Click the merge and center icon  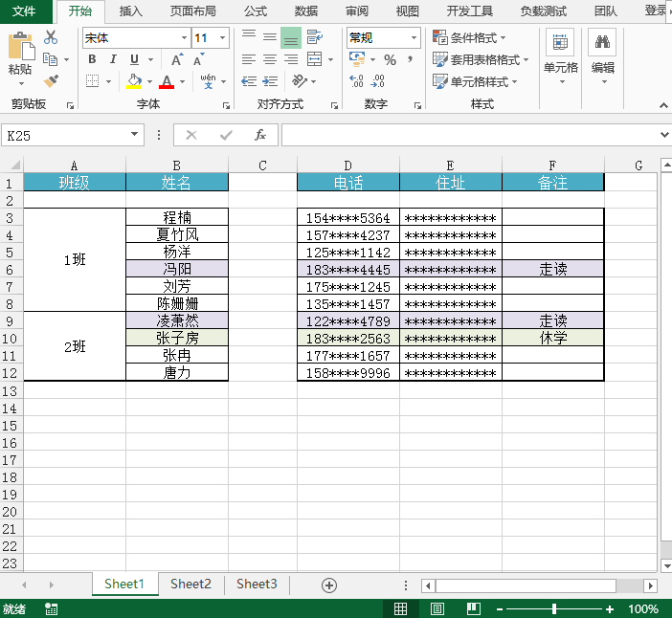(x=315, y=59)
